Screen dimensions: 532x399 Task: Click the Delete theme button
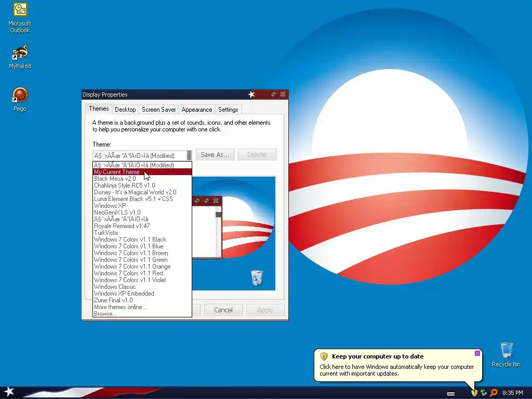tap(257, 155)
